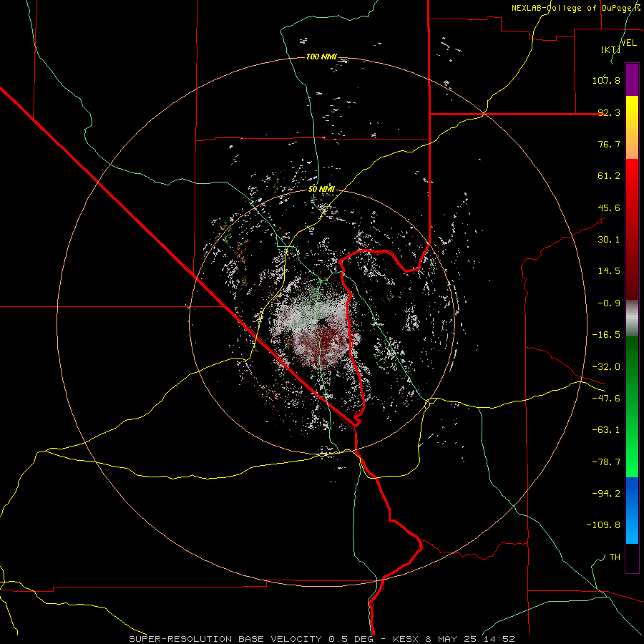
Task: Click the [KT] unit label
Action: (610, 49)
